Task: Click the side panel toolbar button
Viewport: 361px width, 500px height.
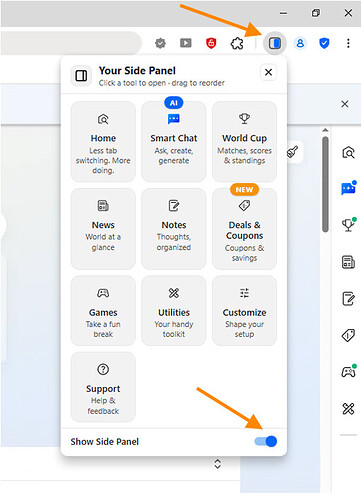Action: tap(275, 43)
